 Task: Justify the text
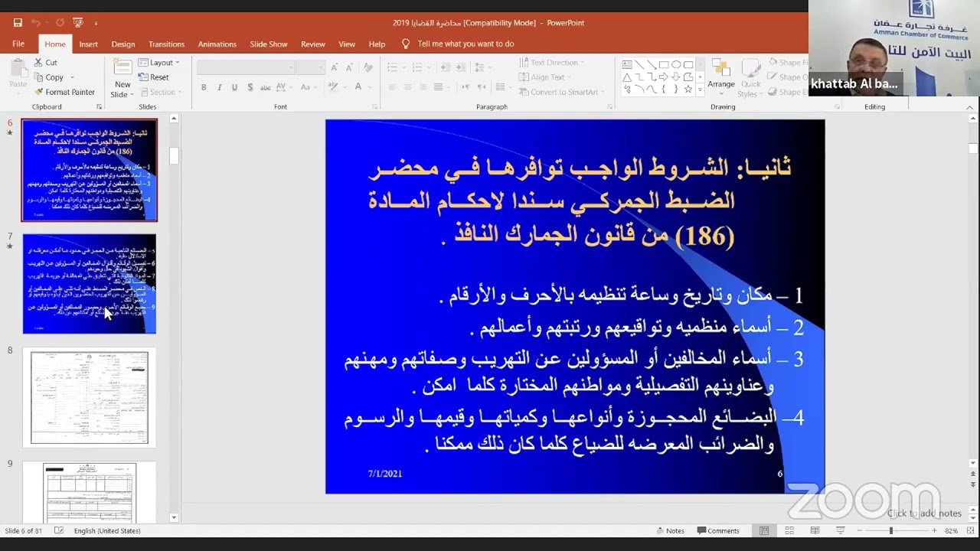point(439,87)
